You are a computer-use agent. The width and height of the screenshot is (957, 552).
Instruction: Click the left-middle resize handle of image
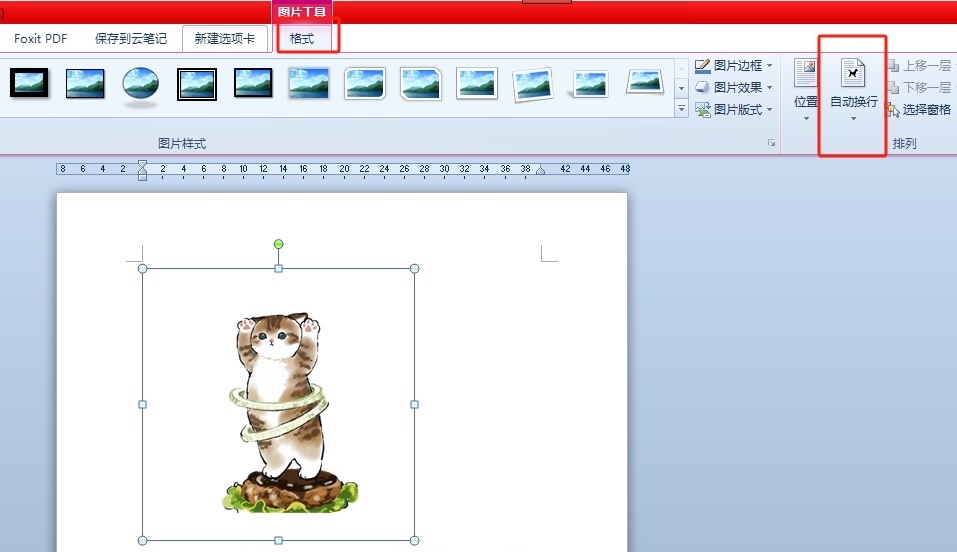click(x=142, y=404)
